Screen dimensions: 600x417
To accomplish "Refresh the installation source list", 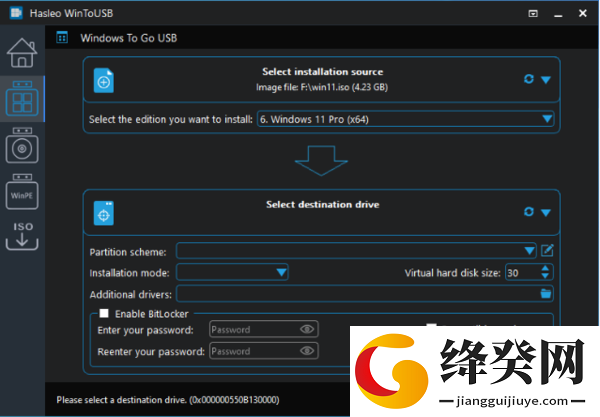I will pos(529,79).
